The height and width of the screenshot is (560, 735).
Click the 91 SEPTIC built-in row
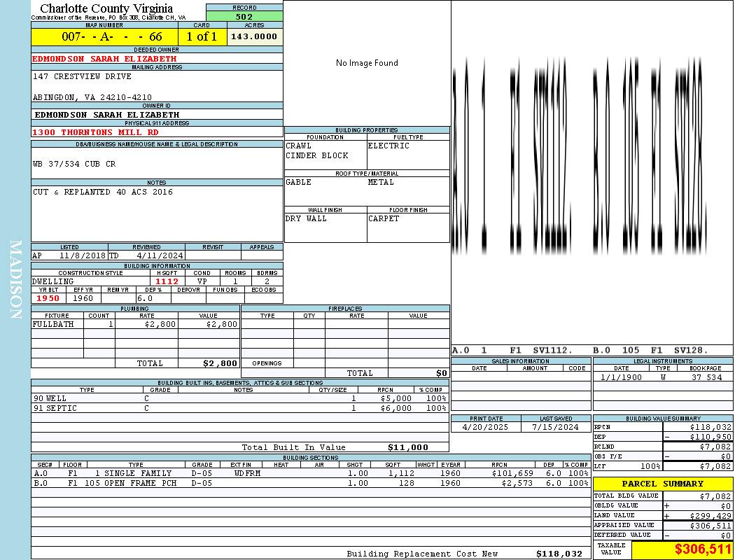[240, 408]
